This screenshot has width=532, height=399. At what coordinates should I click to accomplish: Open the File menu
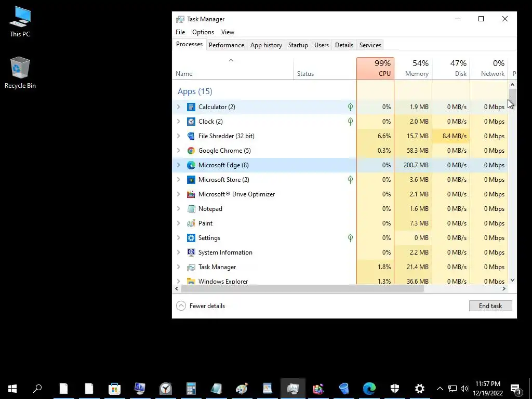pos(180,32)
